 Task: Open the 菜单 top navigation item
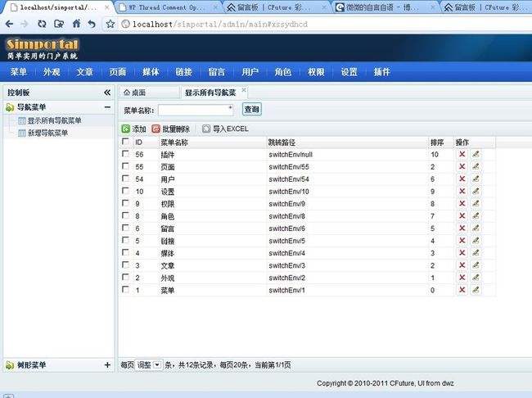(19, 72)
